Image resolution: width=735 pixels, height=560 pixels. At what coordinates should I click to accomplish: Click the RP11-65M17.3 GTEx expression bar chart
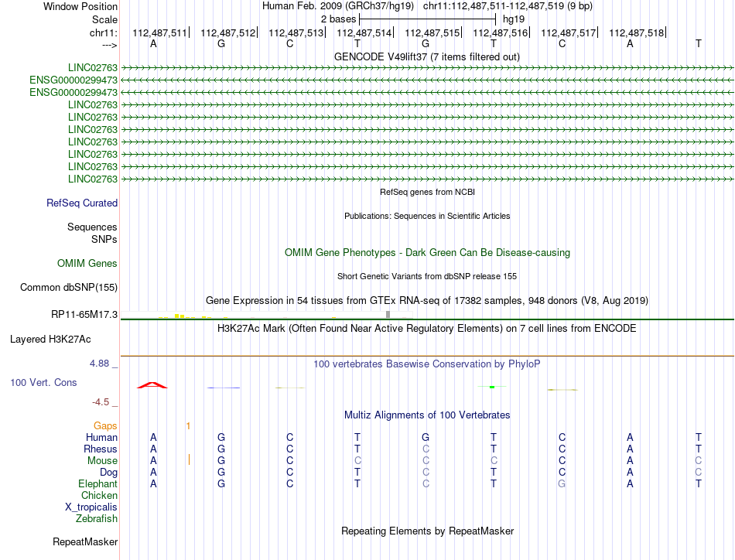pos(266,315)
